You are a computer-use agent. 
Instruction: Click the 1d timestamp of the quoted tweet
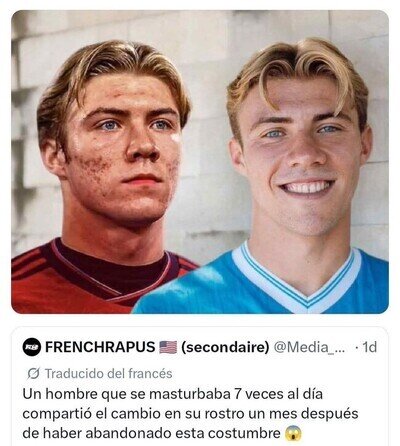coord(369,347)
